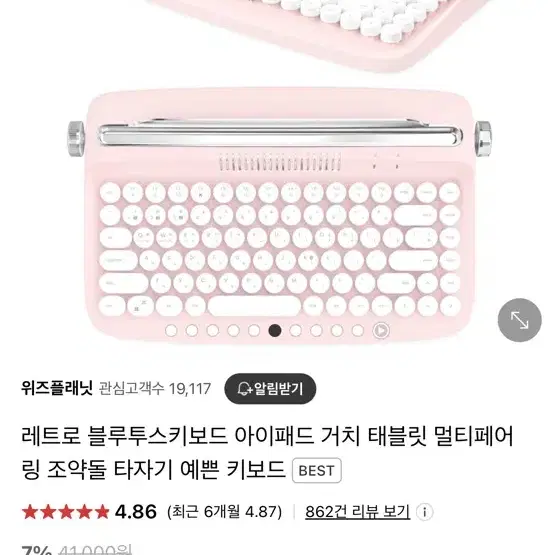Open the fullscreen expand image icon
This screenshot has width=555, height=555.
519,320
